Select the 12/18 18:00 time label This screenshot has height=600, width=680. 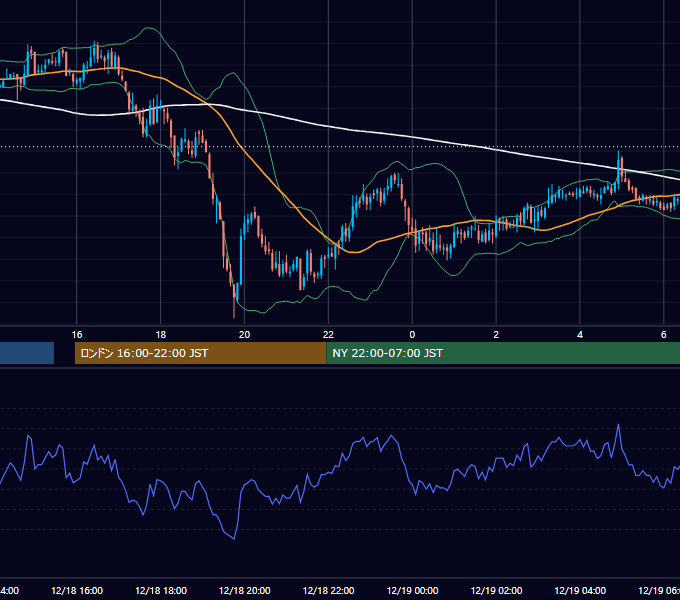click(x=161, y=590)
